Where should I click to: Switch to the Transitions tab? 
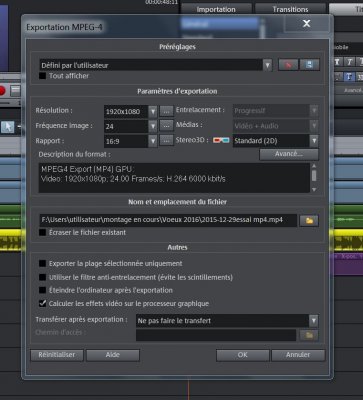(290, 9)
